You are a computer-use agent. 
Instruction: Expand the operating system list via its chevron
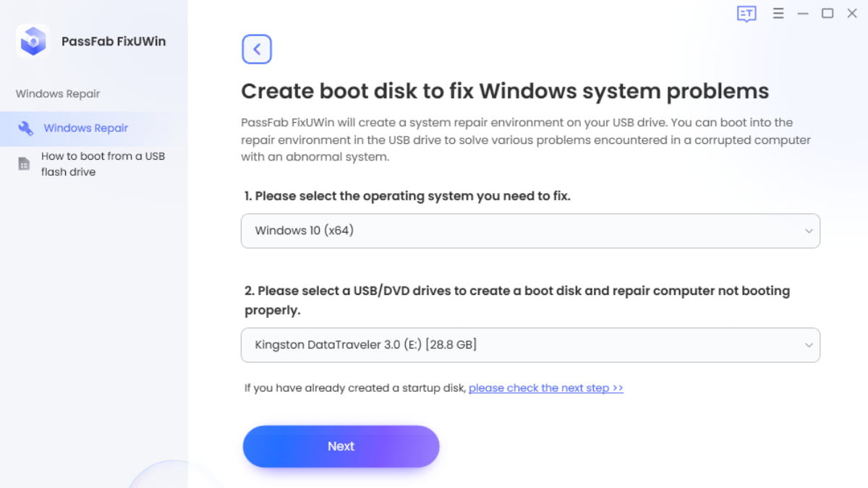click(809, 231)
